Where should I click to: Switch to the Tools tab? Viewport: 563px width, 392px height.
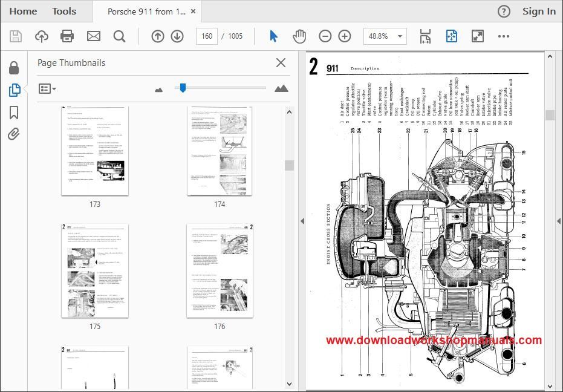tap(64, 11)
